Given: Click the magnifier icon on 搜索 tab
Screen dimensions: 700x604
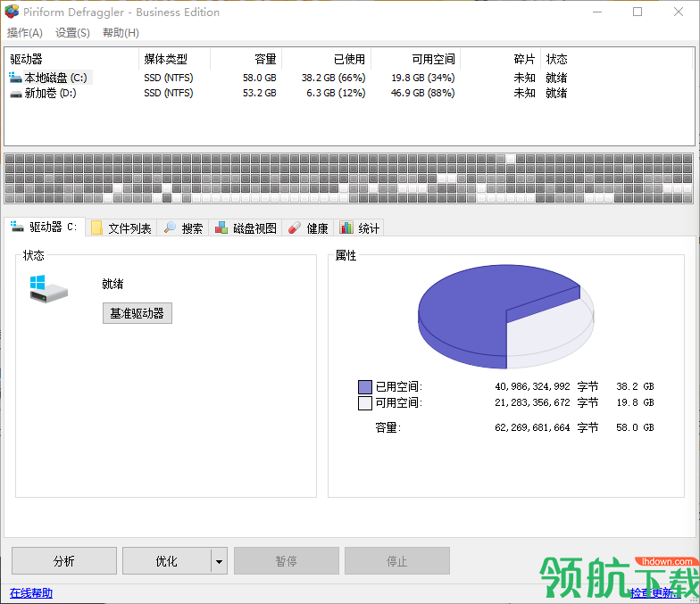Looking at the screenshot, I should (170, 228).
